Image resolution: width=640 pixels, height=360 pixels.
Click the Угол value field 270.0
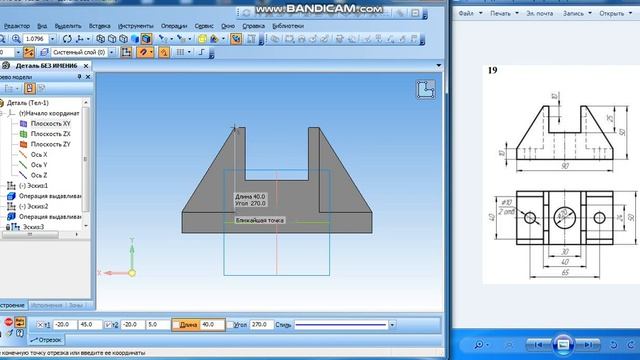(261, 325)
